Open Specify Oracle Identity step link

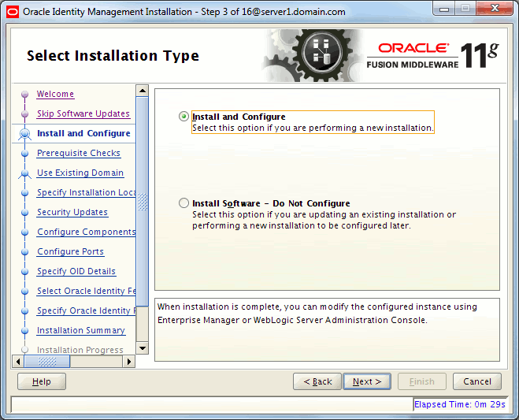86,310
